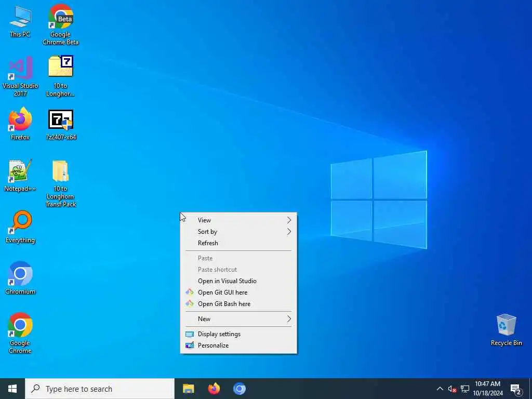The width and height of the screenshot is (532, 399).
Task: Expand the New submenu
Action: [238, 319]
